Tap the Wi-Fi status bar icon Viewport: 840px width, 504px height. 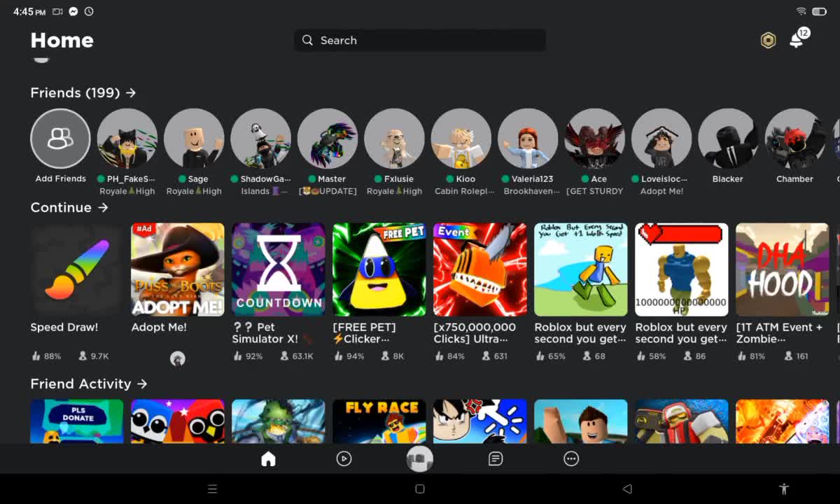pos(801,12)
